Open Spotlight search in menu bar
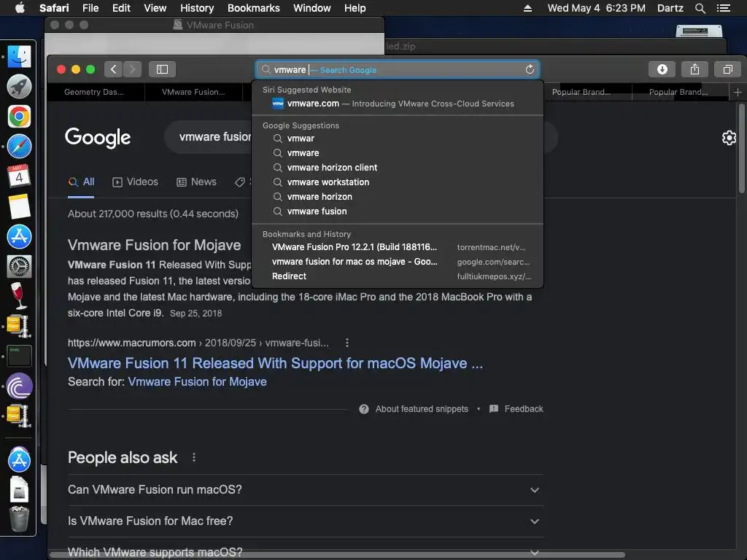 coord(700,8)
